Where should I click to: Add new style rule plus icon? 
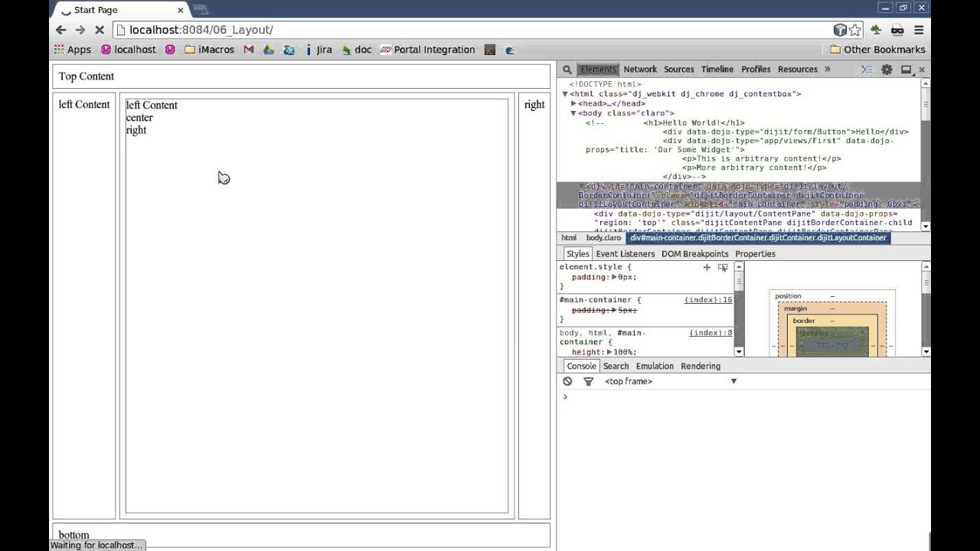point(707,267)
